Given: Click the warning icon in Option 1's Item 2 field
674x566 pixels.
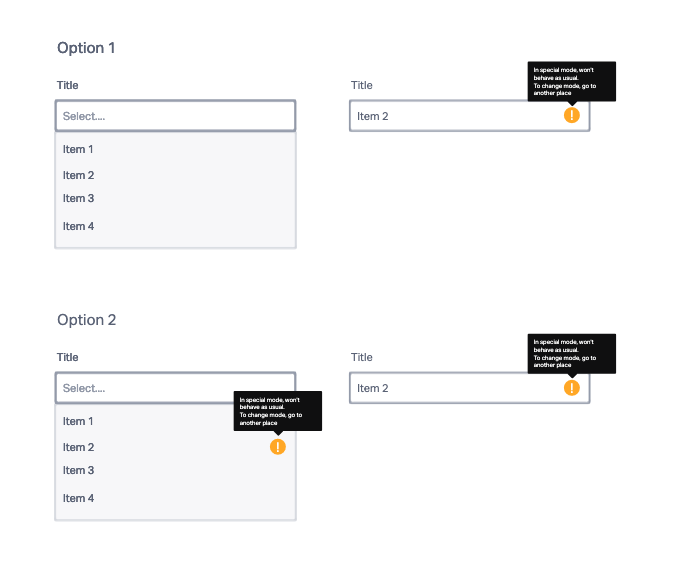Looking at the screenshot, I should 571,116.
